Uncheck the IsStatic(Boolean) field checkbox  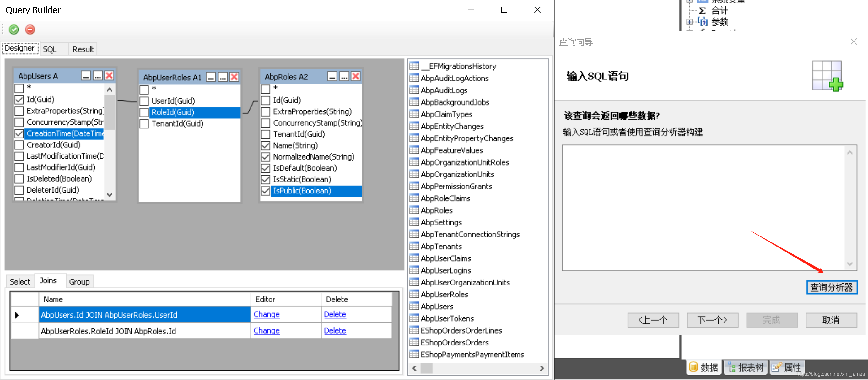(x=266, y=179)
